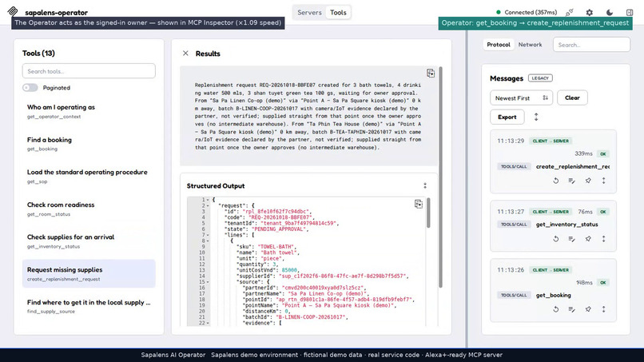Expand all messages arrow beside Export
The width and height of the screenshot is (644, 362).
(536, 117)
